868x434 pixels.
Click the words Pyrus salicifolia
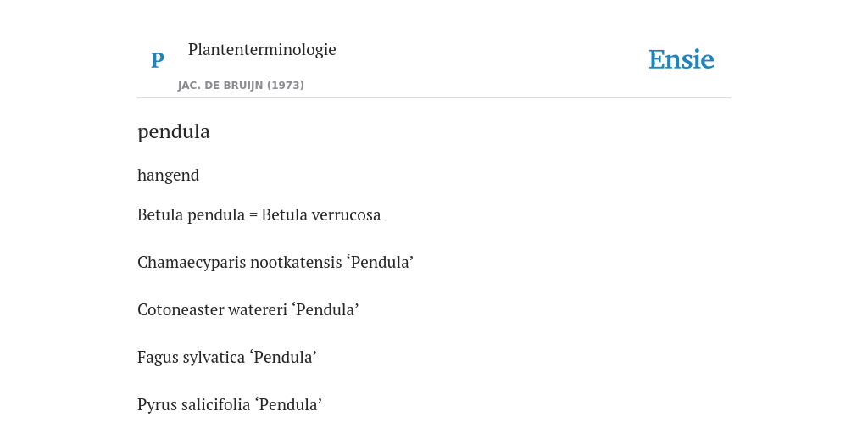[194, 405]
